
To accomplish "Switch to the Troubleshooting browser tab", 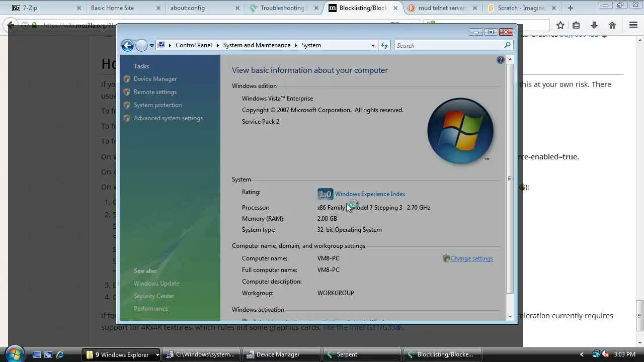I will point(283,8).
